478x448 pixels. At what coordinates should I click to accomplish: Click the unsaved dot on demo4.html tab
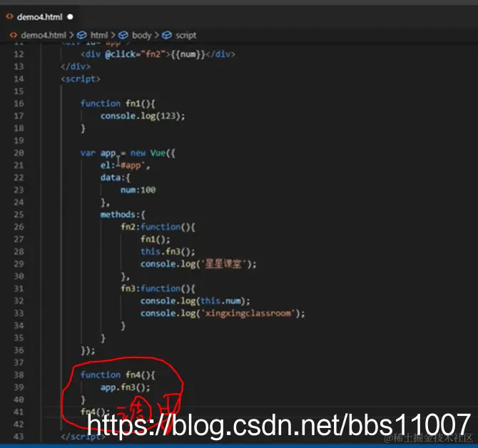pos(71,16)
